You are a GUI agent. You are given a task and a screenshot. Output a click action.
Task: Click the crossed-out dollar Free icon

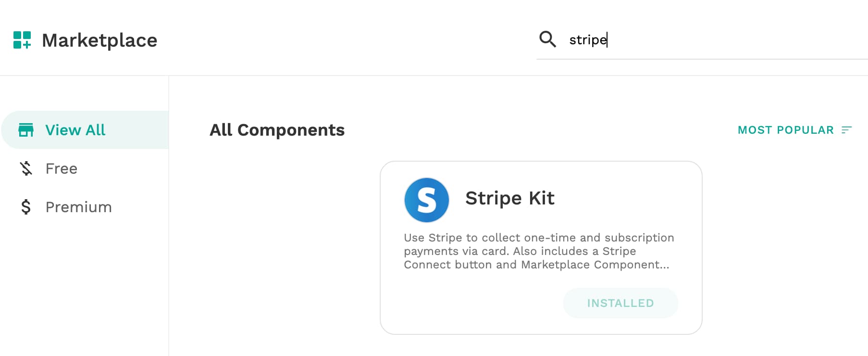[x=26, y=168]
